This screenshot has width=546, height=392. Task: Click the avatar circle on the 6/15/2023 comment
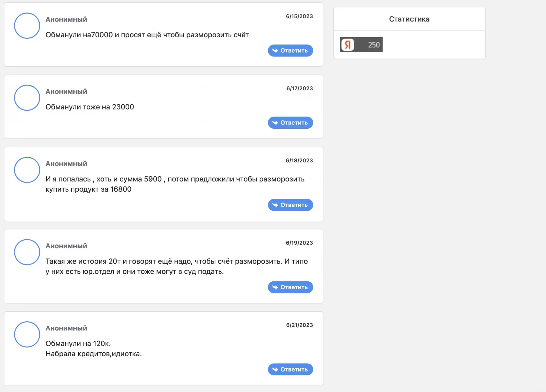coord(27,26)
